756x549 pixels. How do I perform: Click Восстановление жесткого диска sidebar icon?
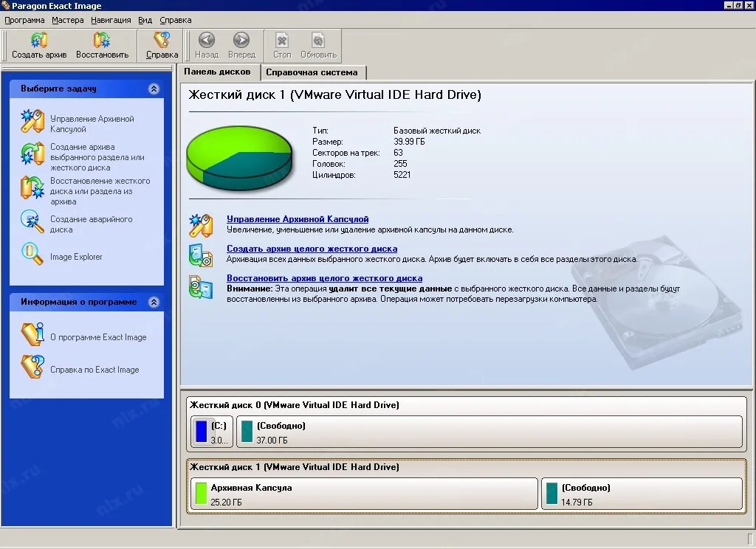[32, 187]
